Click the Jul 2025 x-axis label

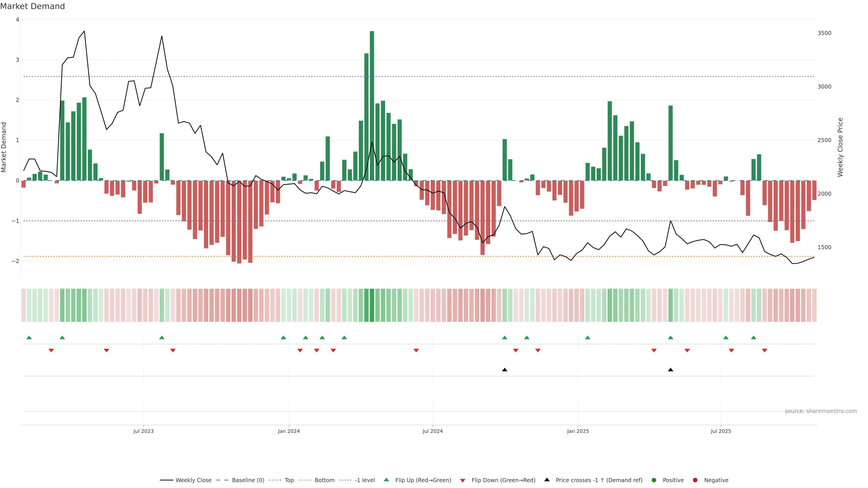[x=721, y=431]
